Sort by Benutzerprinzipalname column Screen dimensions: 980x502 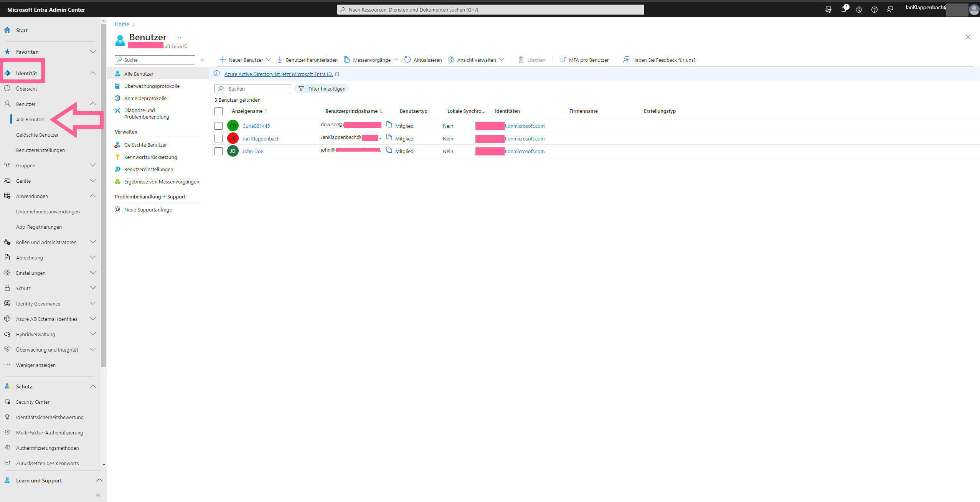pos(354,111)
